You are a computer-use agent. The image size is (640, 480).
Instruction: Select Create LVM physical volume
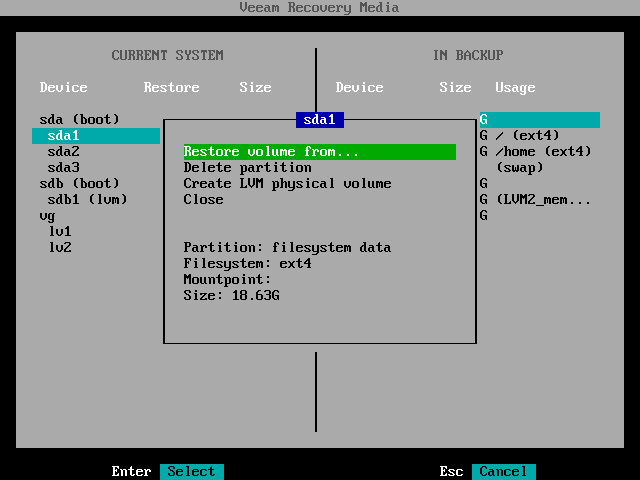click(x=287, y=183)
